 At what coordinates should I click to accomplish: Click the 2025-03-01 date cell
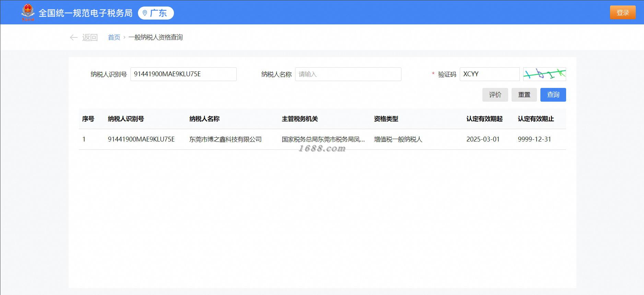click(483, 139)
